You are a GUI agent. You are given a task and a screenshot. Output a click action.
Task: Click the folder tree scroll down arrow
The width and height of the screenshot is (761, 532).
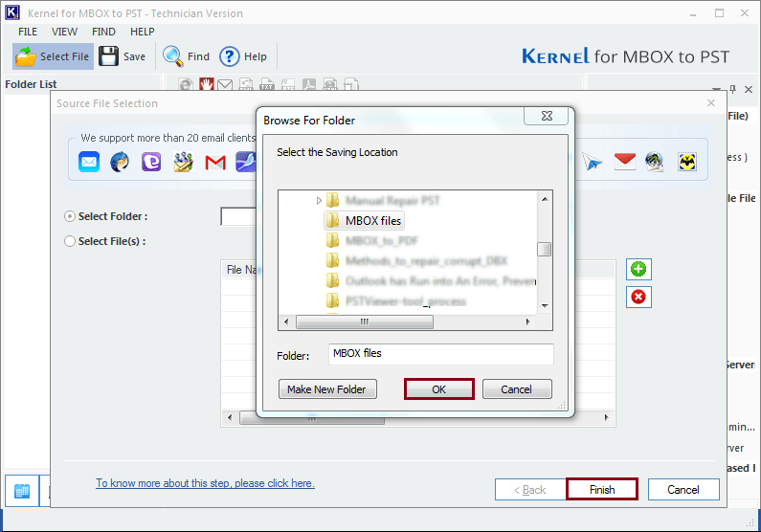click(x=545, y=306)
